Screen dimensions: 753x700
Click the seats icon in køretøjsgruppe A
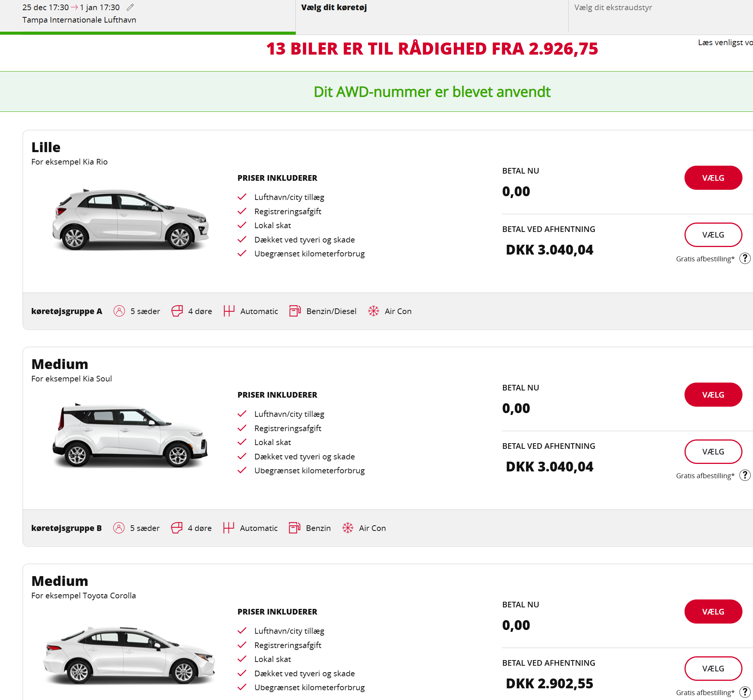119,311
